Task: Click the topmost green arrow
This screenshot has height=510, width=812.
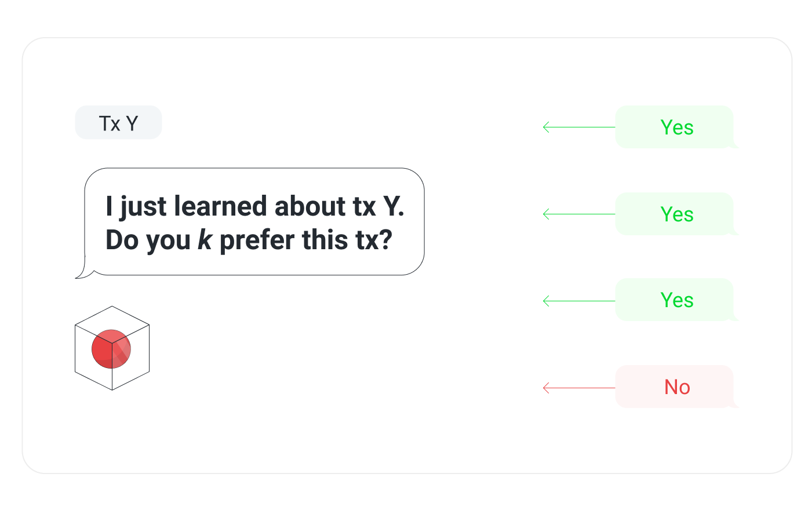Action: [x=578, y=127]
